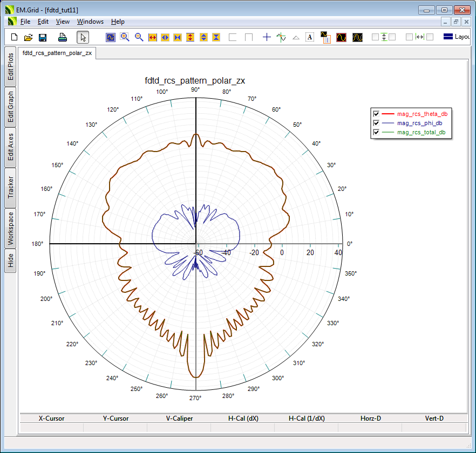The image size is (476, 453).
Task: Click the text annotation A icon
Action: click(310, 37)
